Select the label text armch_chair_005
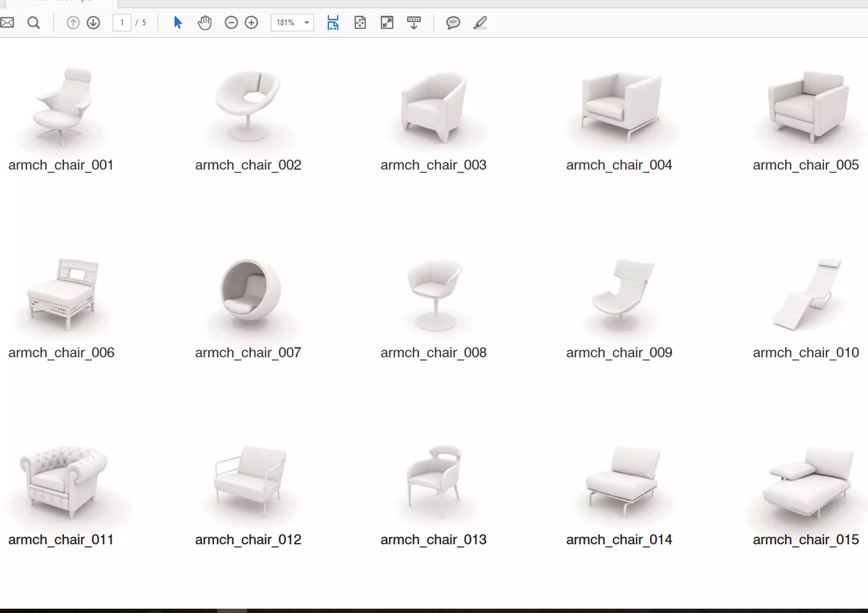The height and width of the screenshot is (613, 868). 806,165
